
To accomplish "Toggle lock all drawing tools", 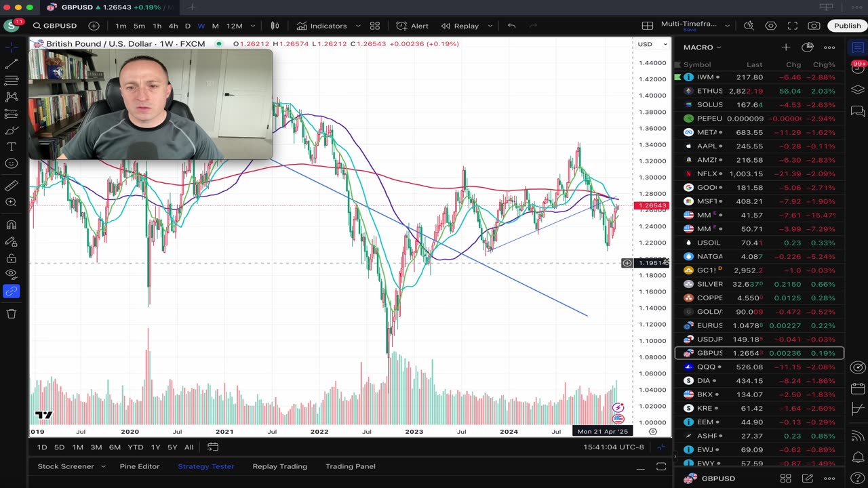I will [x=12, y=258].
